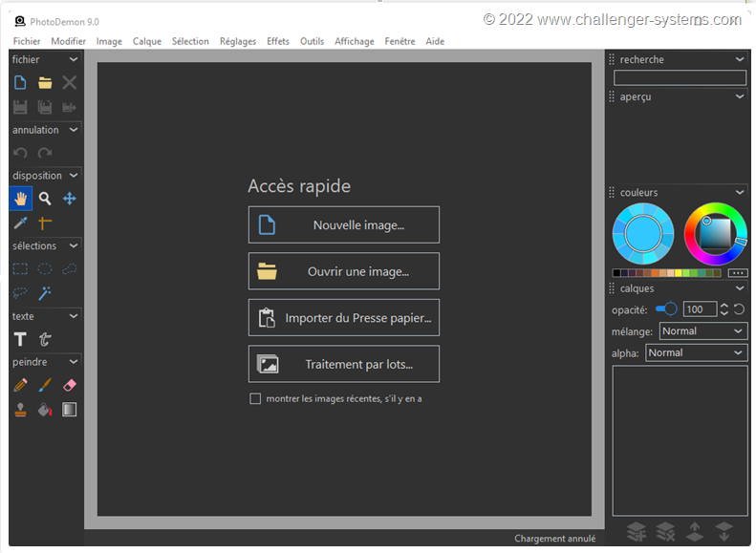Collapse the fichier panel
Screen dimensions: 756x553
(74, 59)
